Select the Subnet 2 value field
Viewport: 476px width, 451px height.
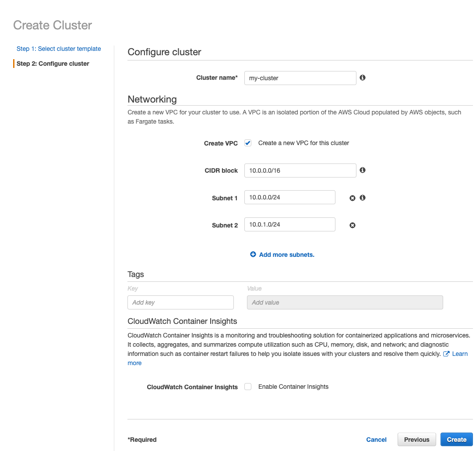click(289, 224)
